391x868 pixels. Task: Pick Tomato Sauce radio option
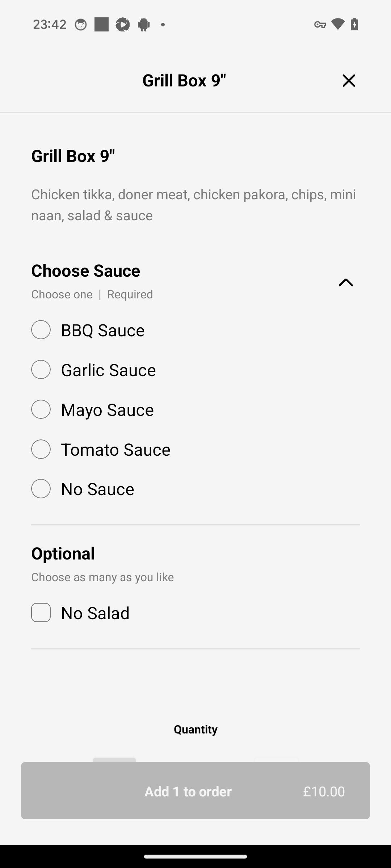[41, 449]
